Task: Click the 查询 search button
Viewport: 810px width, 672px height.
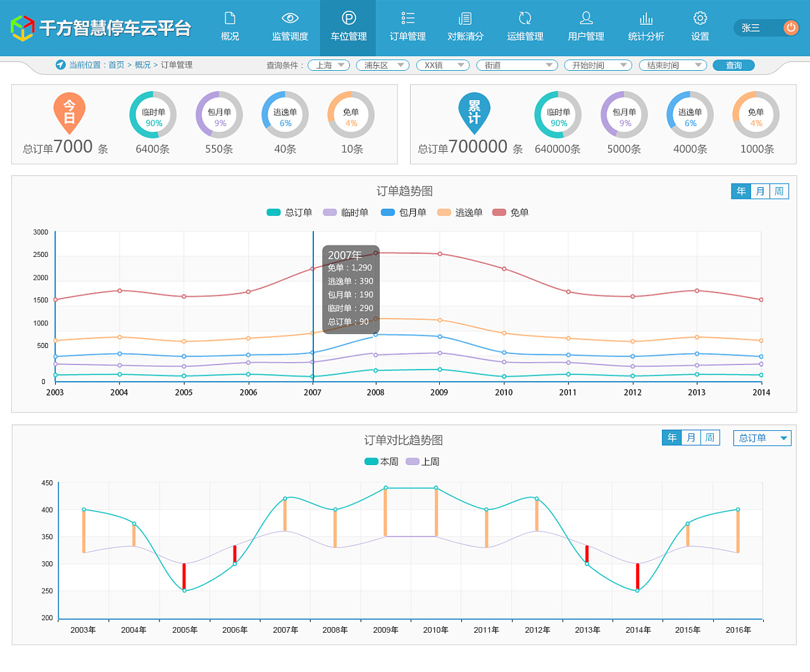Action: pos(733,65)
